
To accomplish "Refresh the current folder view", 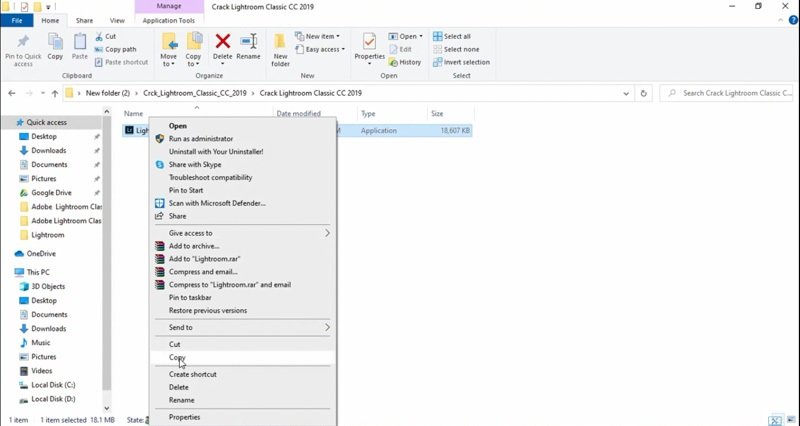I will coord(643,93).
